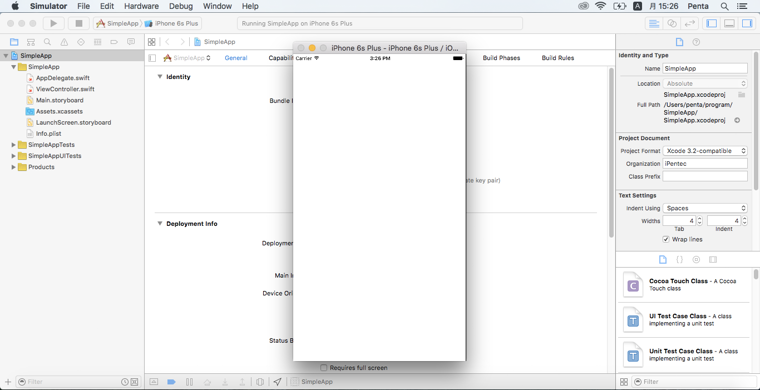Select ViewController.swift in the navigator

click(65, 89)
